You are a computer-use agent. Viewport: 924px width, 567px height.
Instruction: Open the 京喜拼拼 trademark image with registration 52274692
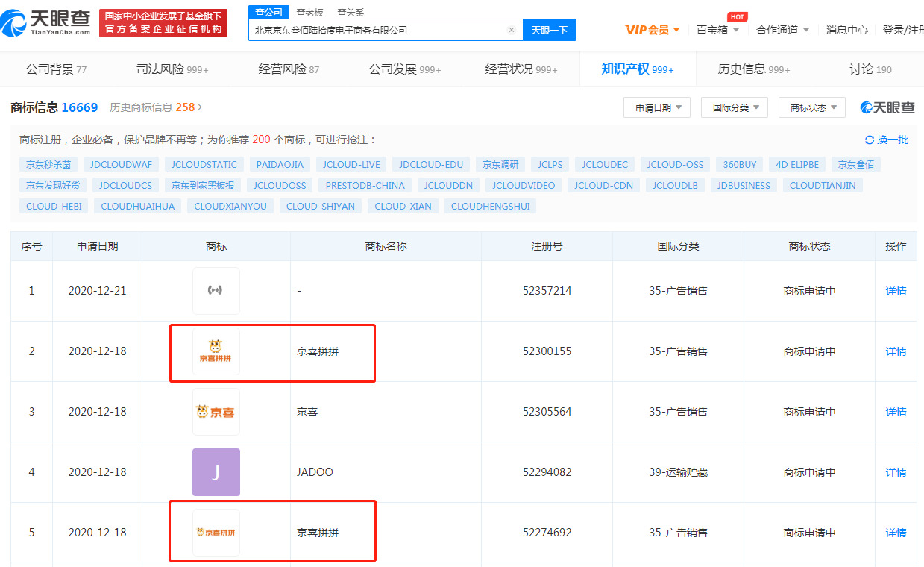(x=216, y=533)
